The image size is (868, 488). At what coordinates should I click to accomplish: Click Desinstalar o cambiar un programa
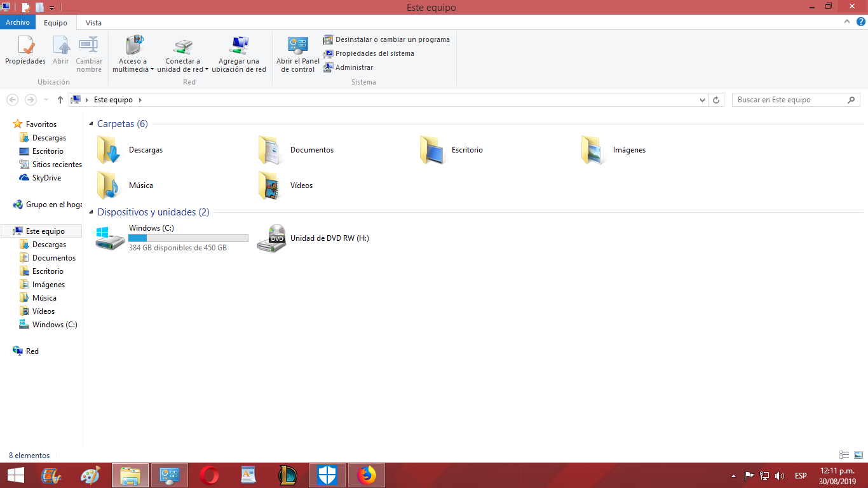392,39
